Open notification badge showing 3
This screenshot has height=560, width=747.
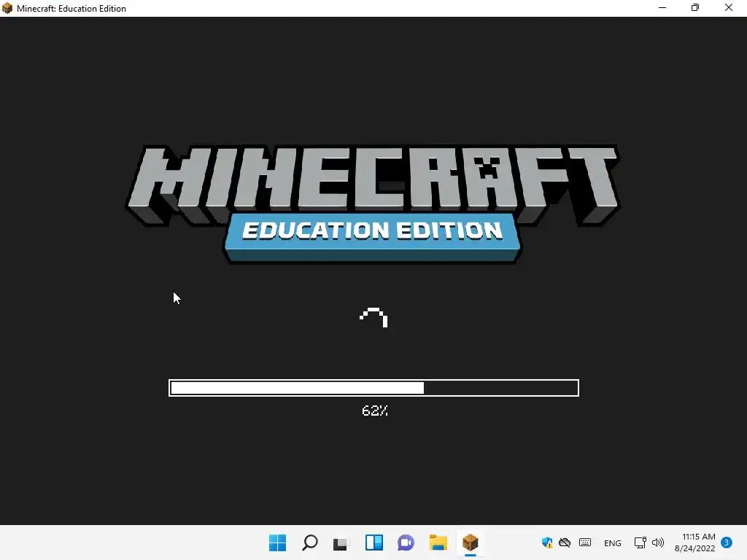pos(727,542)
